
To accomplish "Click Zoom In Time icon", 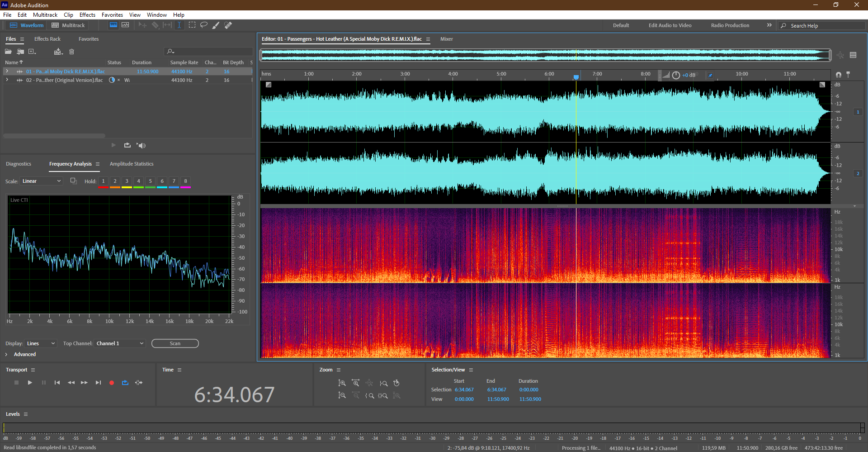I will point(356,383).
